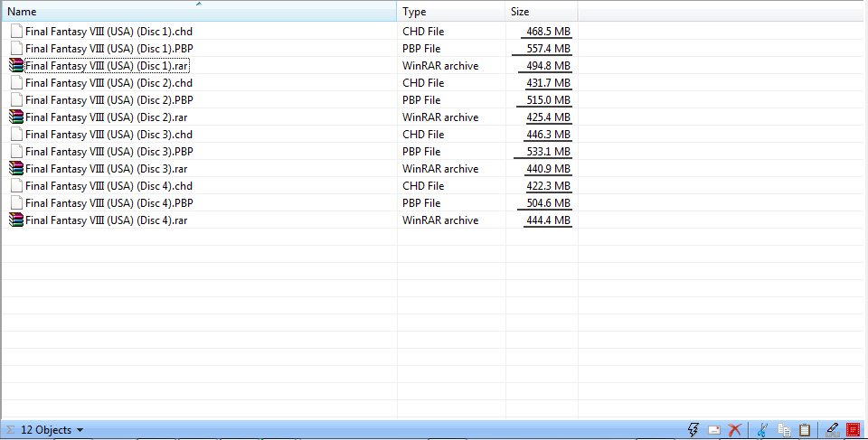
Task: Select Final Fantasy VIII (Disc 1).PBP file
Action: pyautogui.click(x=108, y=49)
